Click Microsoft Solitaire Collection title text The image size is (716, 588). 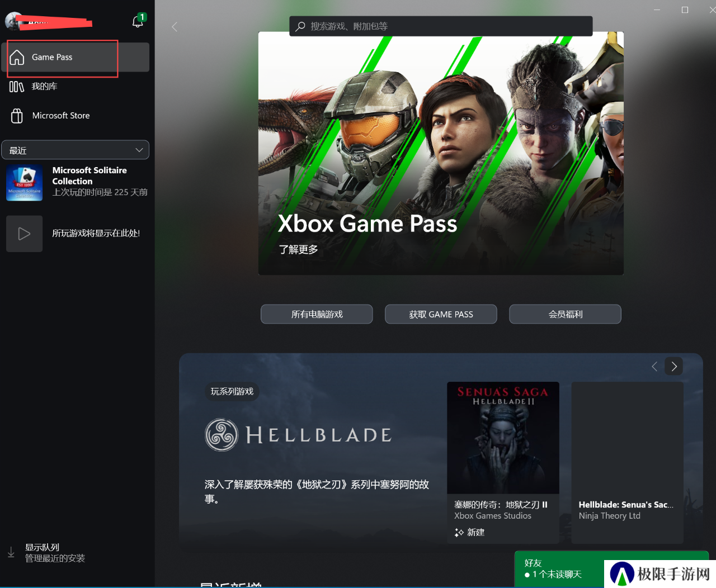89,176
